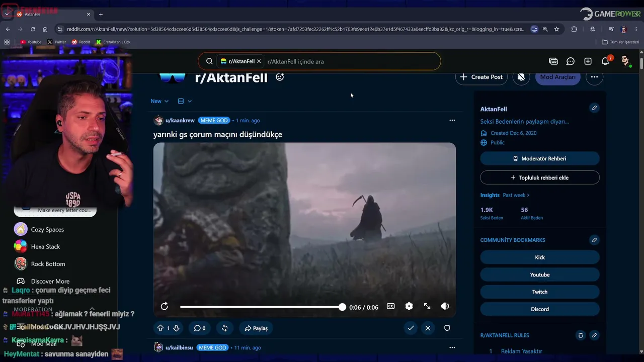This screenshot has width=644, height=362.
Task: Open the Youtube bookmark in bookmarks bar
Action: (31, 42)
